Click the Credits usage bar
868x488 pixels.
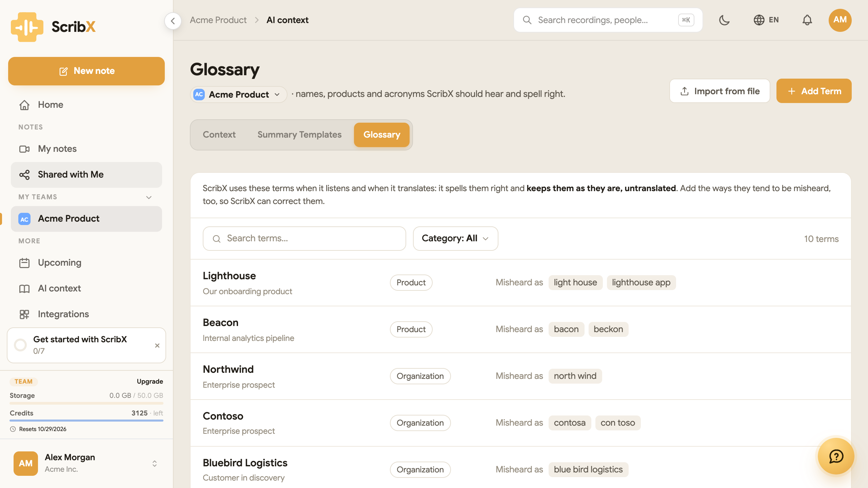(86, 421)
